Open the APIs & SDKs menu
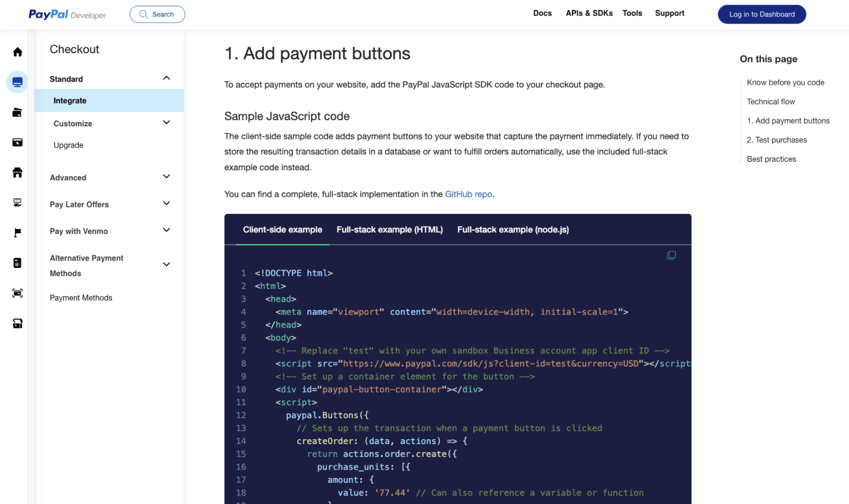849x504 pixels. 589,13
